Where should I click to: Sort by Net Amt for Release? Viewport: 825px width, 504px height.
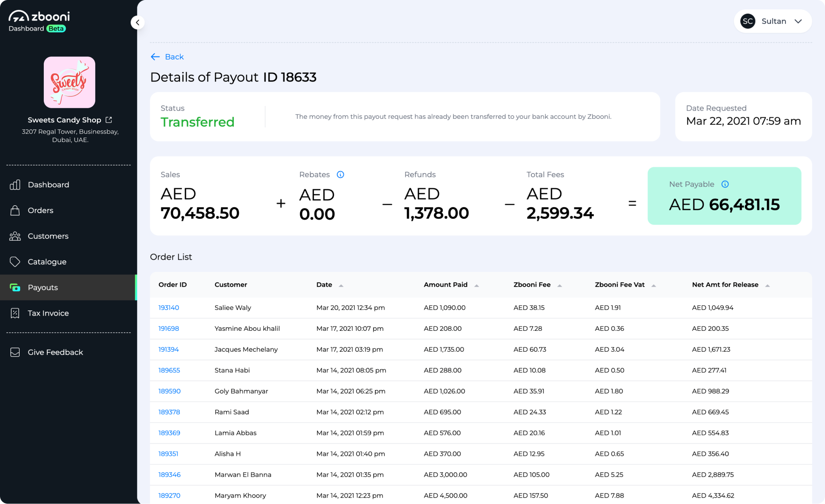[767, 285]
